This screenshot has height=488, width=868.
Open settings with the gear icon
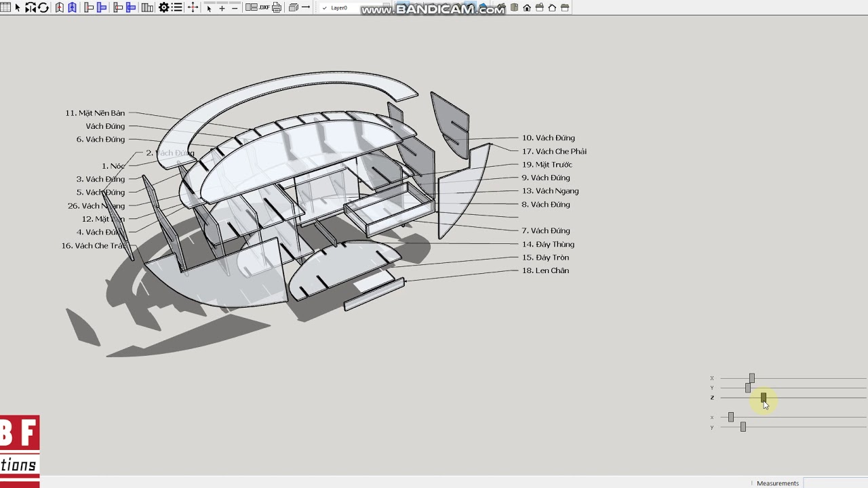pos(163,7)
